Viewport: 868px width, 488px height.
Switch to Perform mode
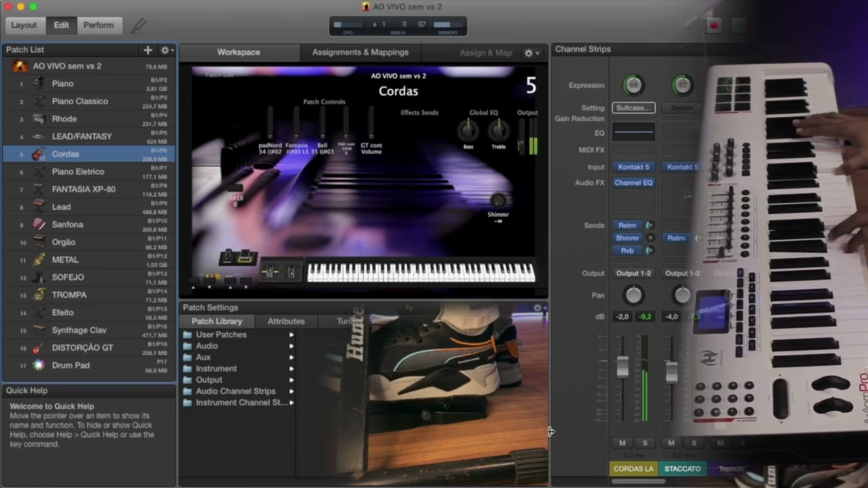coord(98,25)
